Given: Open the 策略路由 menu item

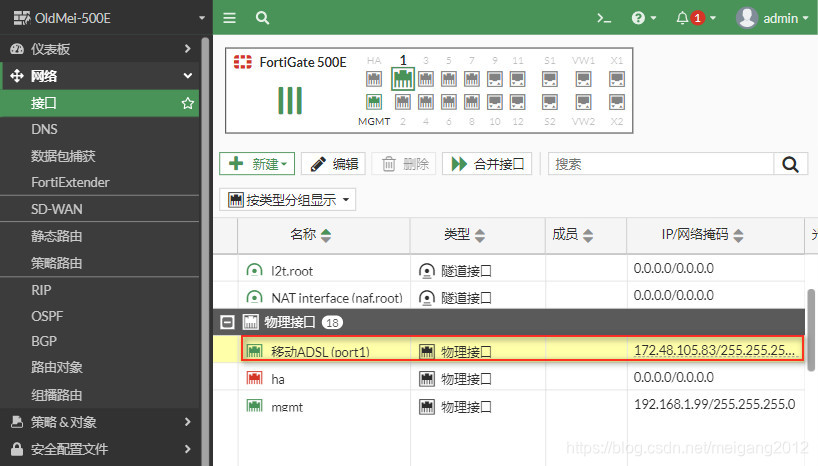Looking at the screenshot, I should (100, 262).
